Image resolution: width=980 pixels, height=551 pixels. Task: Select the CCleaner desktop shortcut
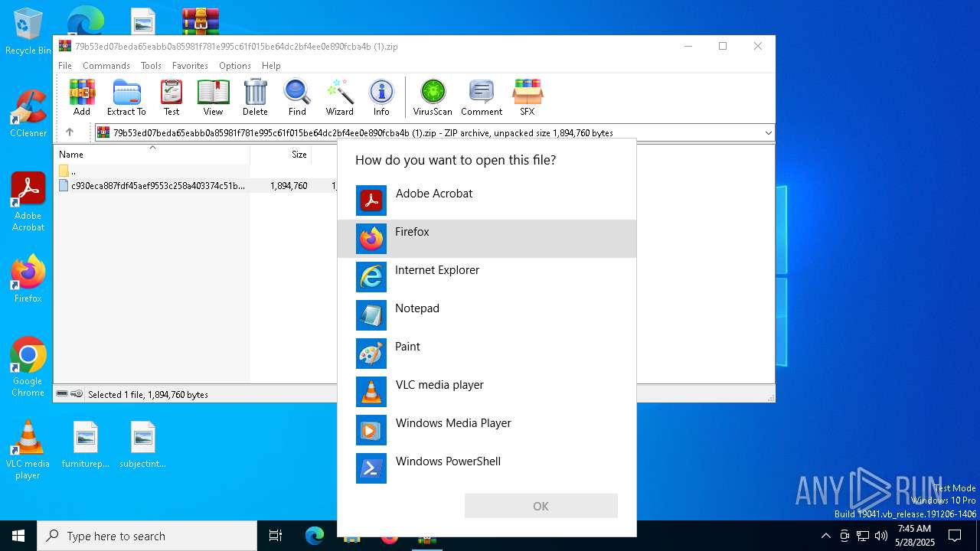tap(28, 113)
